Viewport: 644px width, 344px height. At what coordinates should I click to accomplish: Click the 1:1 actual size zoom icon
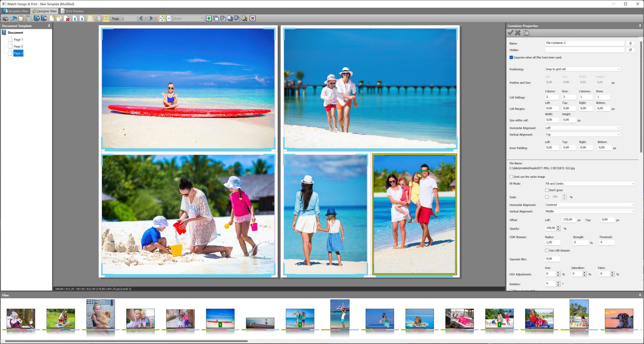pos(169,18)
